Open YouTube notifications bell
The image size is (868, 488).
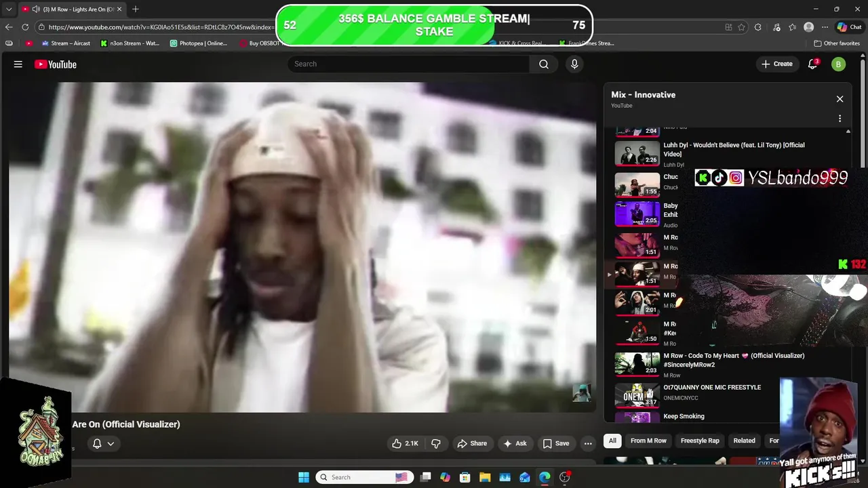pos(812,64)
